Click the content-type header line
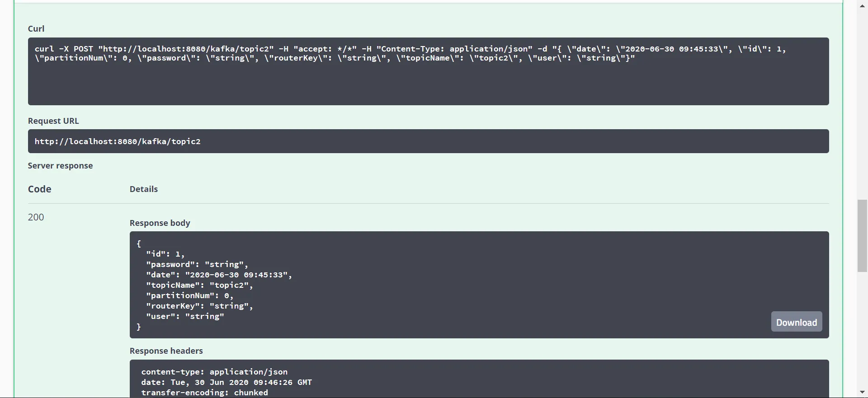The height and width of the screenshot is (398, 868). 214,372
